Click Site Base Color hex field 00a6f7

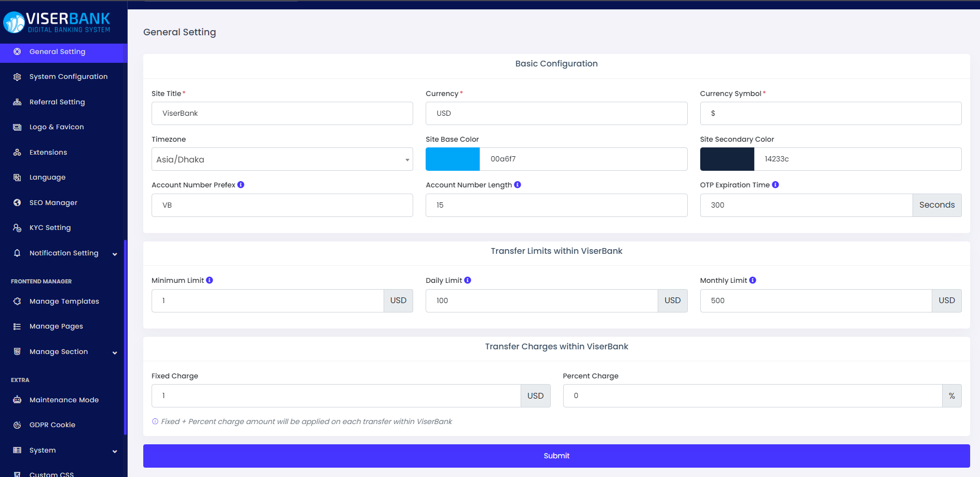(x=583, y=159)
